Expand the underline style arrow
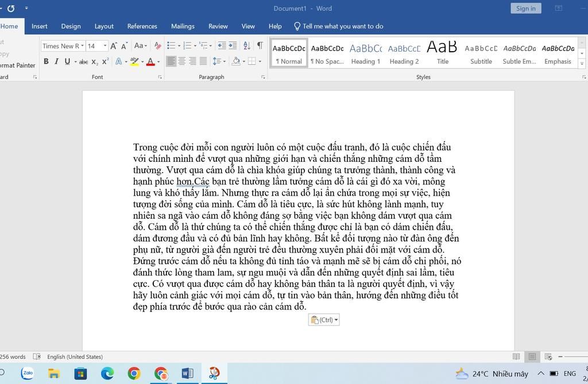Screen dimensions: 588x384 point(75,61)
